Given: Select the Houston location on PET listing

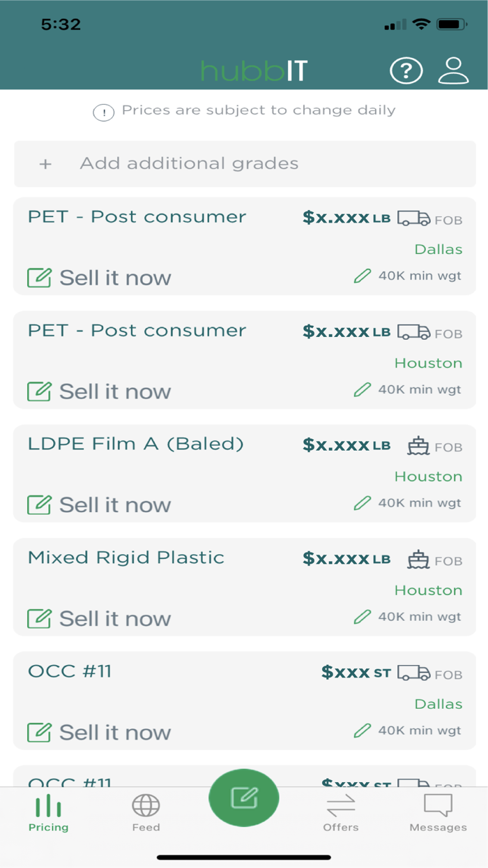Looking at the screenshot, I should 428,363.
